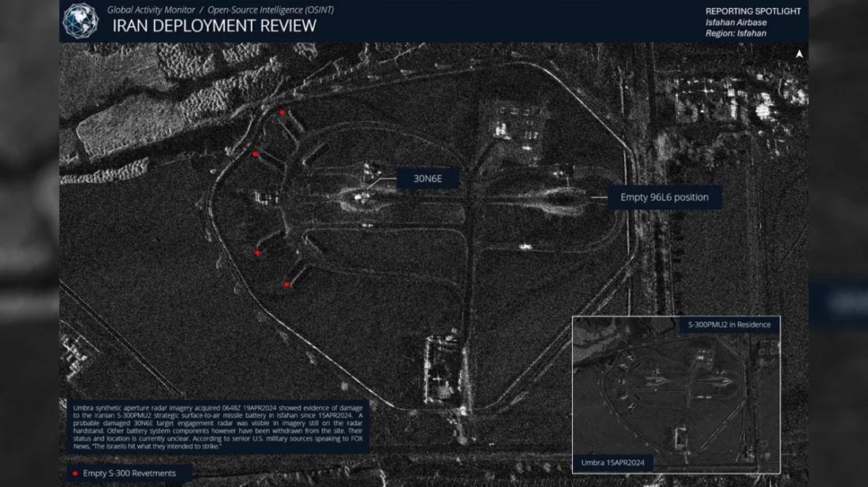Click the globe logo in the header

point(79,21)
